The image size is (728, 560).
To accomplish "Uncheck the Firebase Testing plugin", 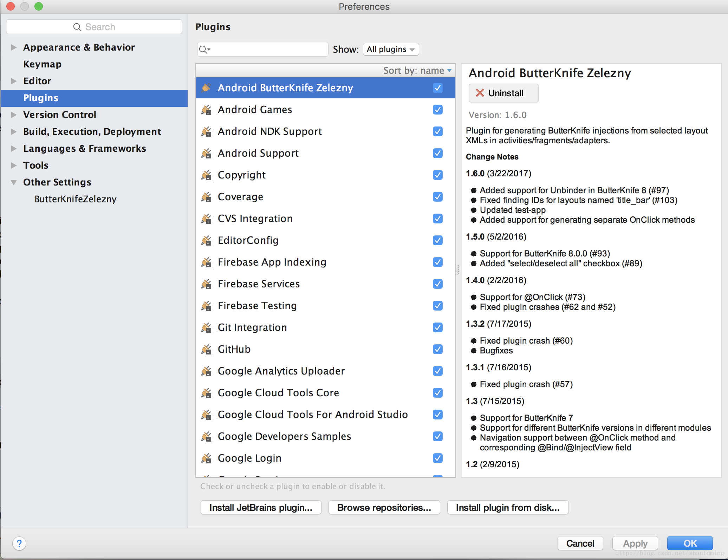I will tap(438, 306).
